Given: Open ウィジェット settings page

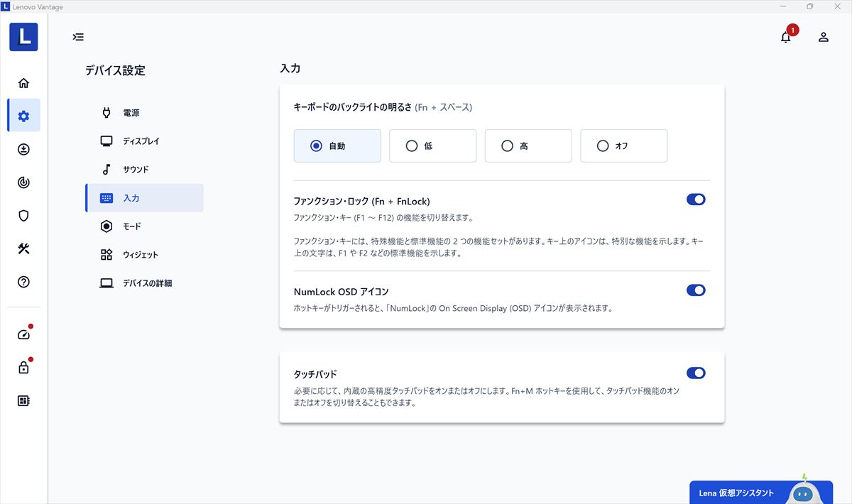Looking at the screenshot, I should point(144,255).
